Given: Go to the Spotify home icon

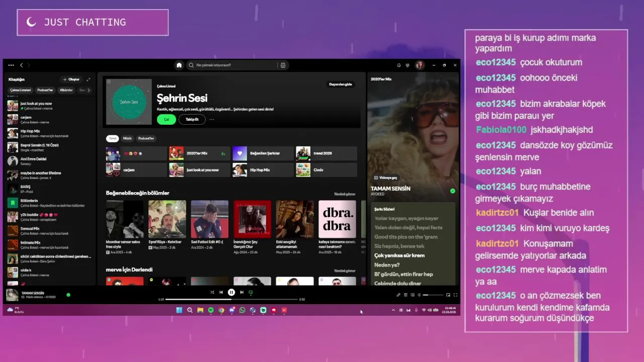Looking at the screenshot, I should pyautogui.click(x=179, y=65).
